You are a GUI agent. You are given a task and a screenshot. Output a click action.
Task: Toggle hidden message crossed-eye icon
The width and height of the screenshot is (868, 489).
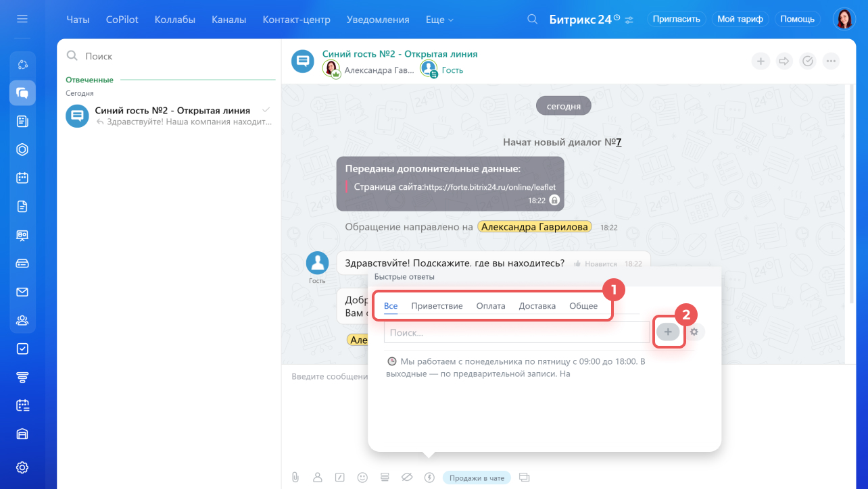407,478
